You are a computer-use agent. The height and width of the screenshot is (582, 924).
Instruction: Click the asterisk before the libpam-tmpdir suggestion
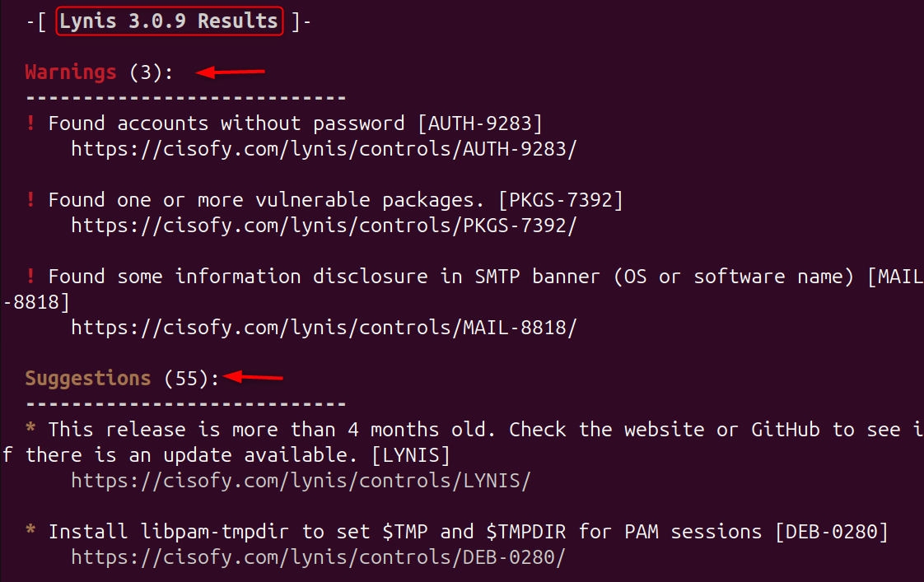30,532
